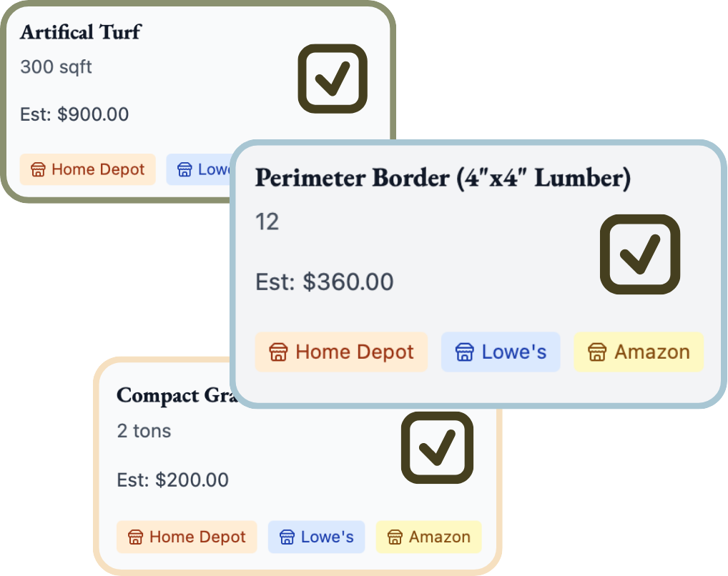
Task: Click store icon in Artifical Turf Lowe's tag
Action: coord(185,169)
